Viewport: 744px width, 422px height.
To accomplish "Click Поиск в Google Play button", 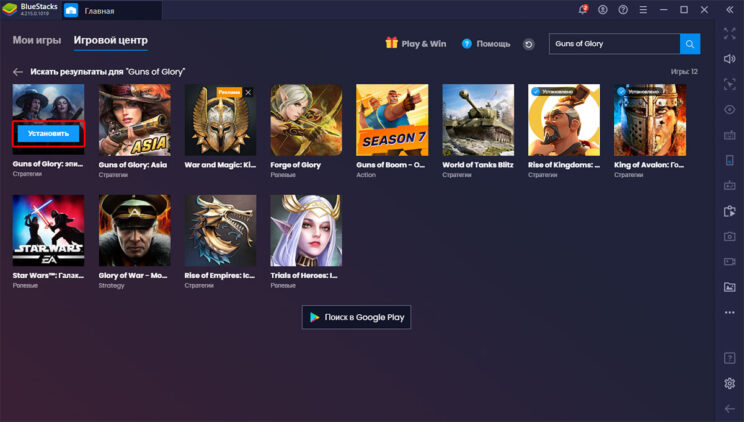I will (356, 317).
